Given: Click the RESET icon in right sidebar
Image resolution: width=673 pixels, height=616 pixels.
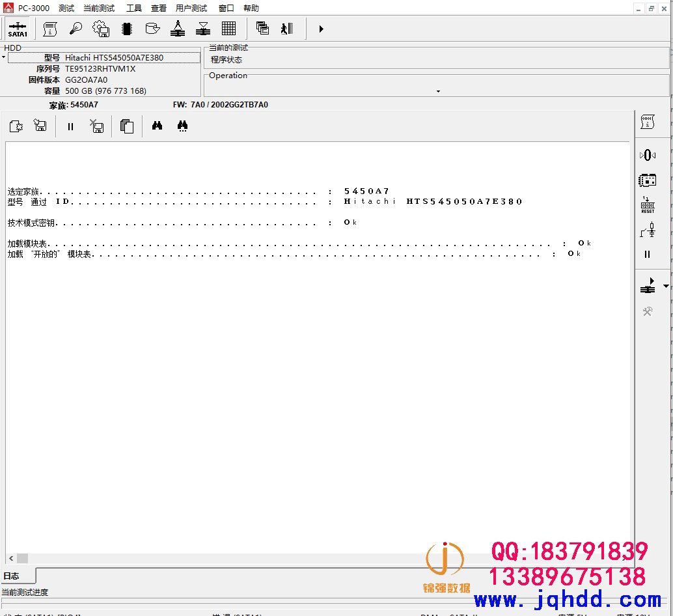Looking at the screenshot, I should 648,205.
